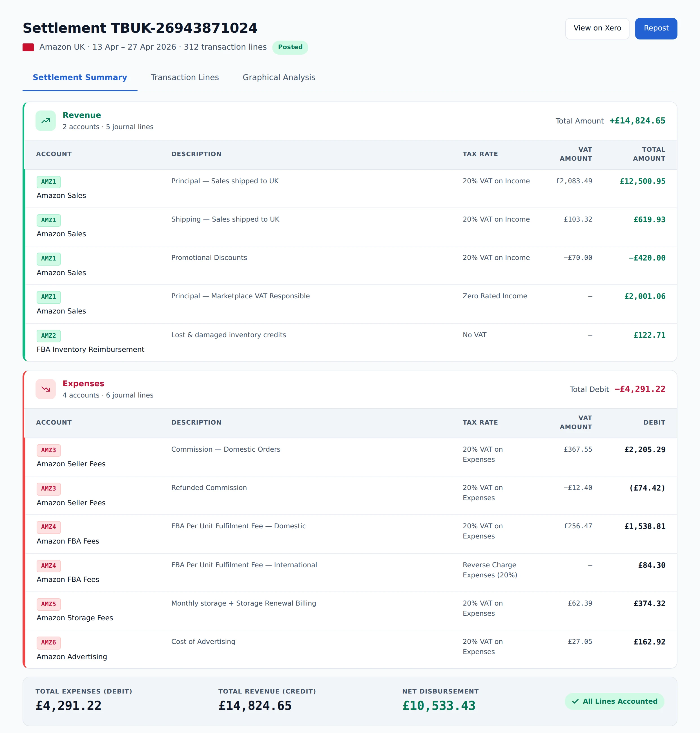This screenshot has height=733, width=700.
Task: Click the Posted status badge
Action: 290,47
